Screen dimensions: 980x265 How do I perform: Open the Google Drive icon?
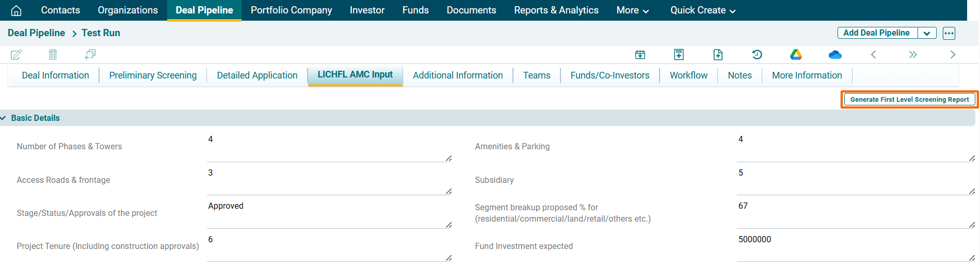coord(796,54)
